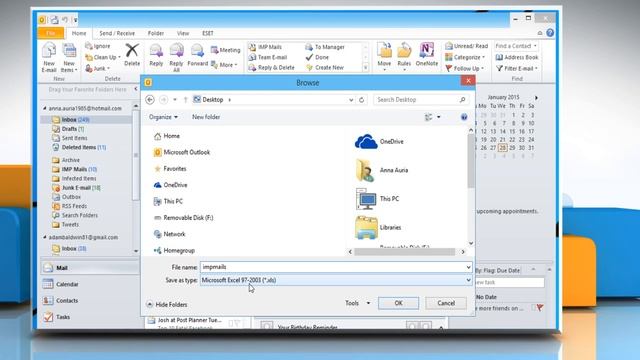640x360 pixels.
Task: Click the Meeting icon in Respond group
Action: pos(215,50)
